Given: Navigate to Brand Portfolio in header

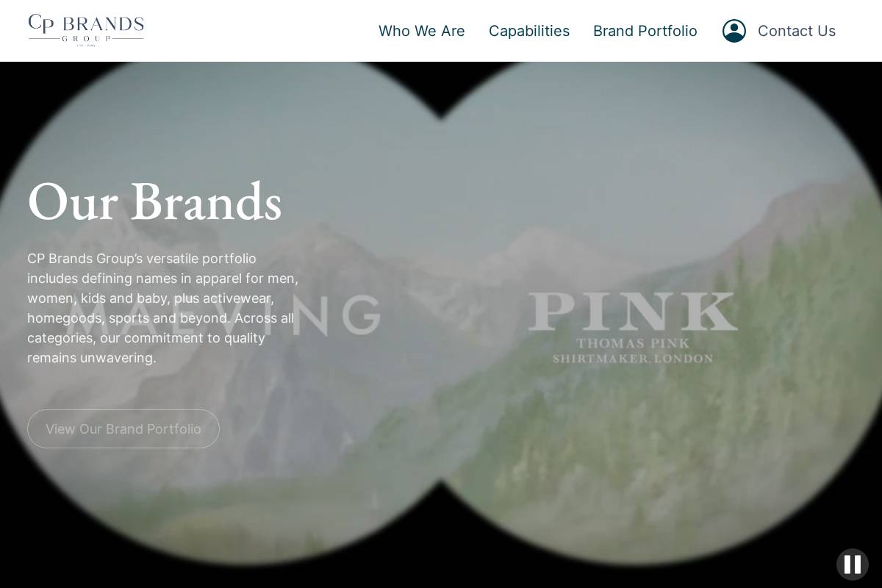Looking at the screenshot, I should click(645, 31).
